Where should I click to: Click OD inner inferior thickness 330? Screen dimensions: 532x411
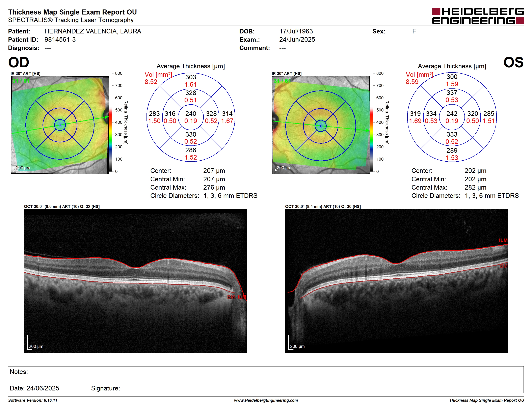pyautogui.click(x=191, y=134)
